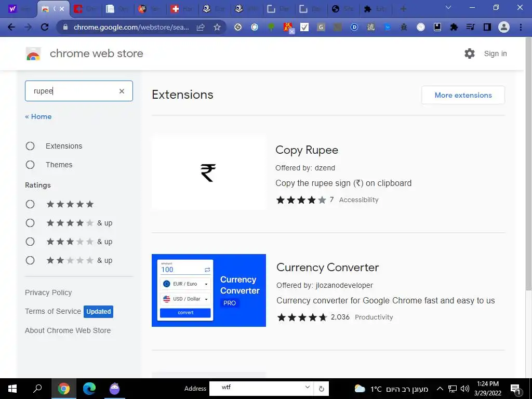This screenshot has width=532, height=399.
Task: Open the Copy Rupee extension title
Action: [307, 150]
